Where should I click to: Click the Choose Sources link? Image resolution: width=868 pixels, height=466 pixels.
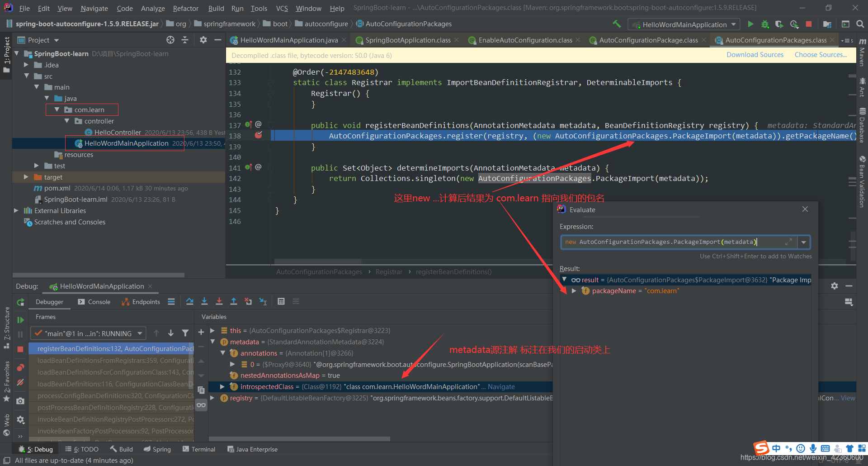point(821,54)
